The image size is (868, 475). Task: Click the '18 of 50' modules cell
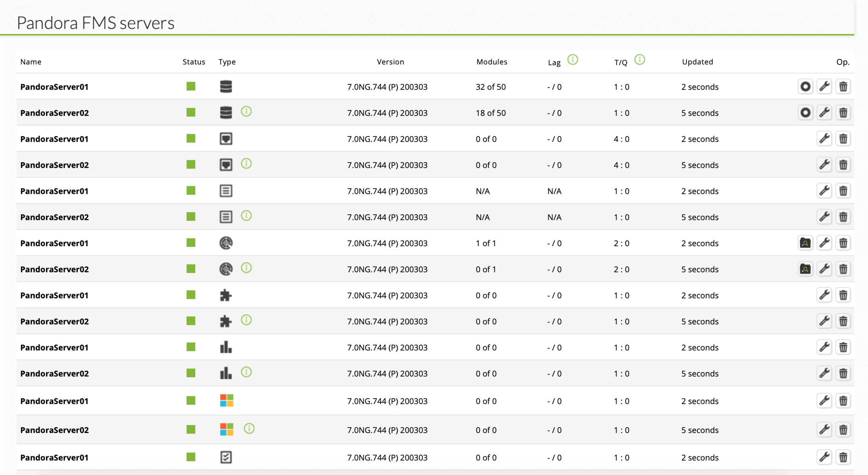491,113
